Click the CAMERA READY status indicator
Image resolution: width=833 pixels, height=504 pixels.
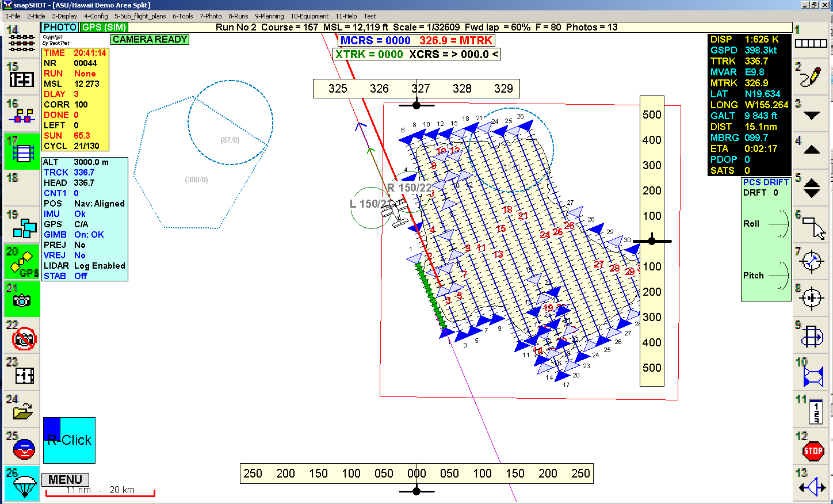click(x=150, y=39)
